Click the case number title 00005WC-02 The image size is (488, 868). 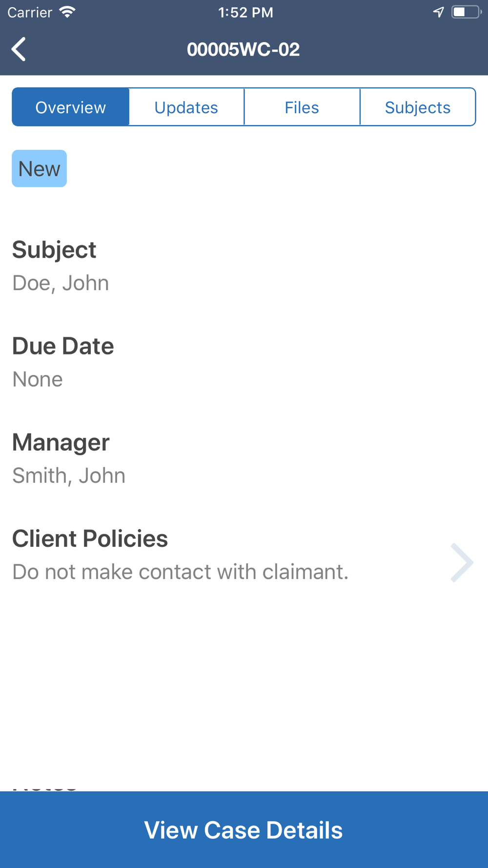point(243,49)
